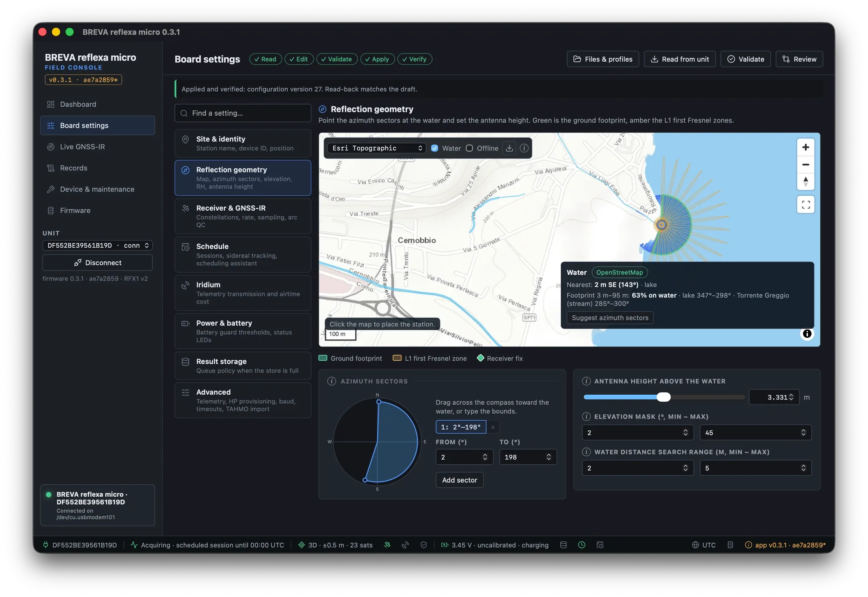Click Elevation Mask info icon
The image size is (868, 597).
pyautogui.click(x=586, y=416)
